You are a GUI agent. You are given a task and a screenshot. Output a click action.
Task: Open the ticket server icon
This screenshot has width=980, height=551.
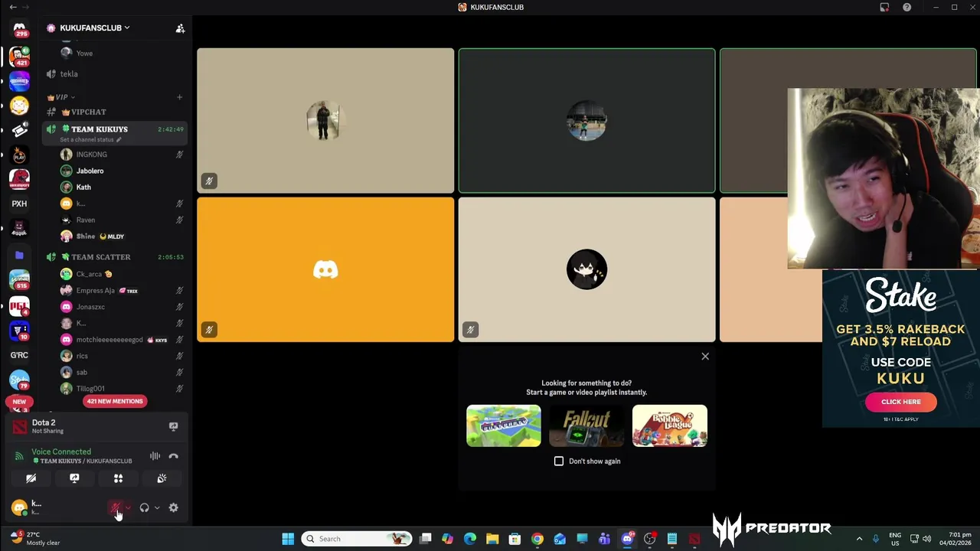[x=19, y=130]
